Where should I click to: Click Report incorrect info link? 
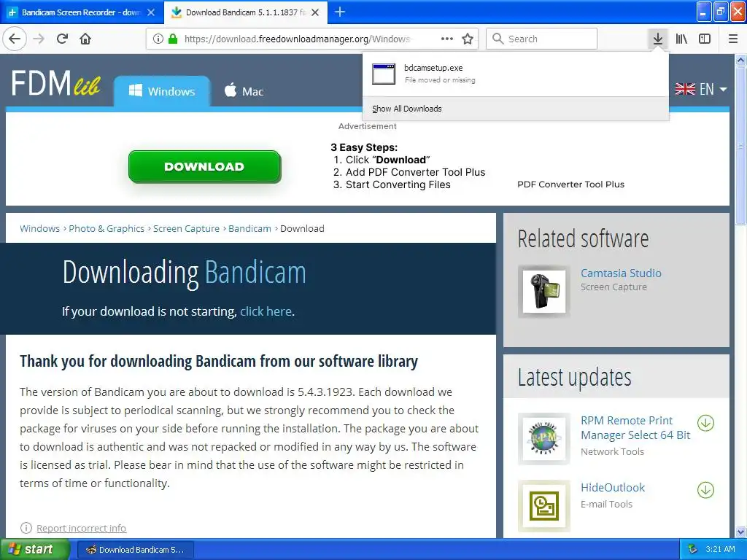(x=82, y=528)
